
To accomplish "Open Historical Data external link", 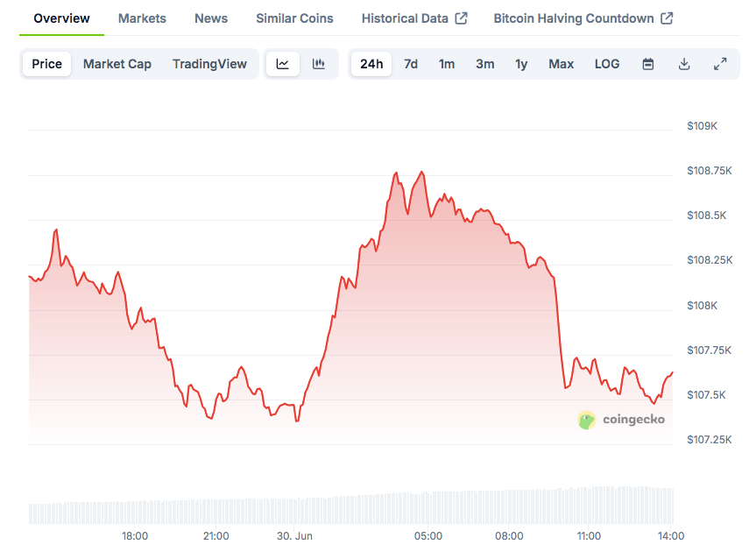I will tap(413, 18).
